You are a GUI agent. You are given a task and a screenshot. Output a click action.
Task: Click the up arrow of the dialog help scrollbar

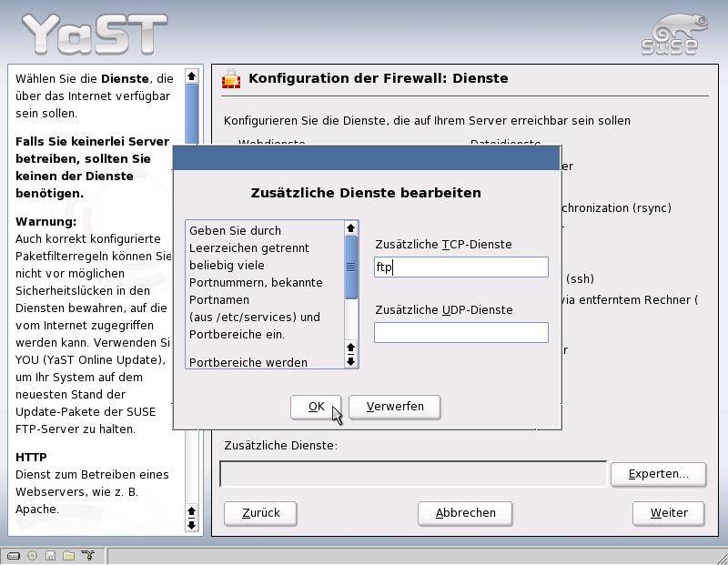351,228
